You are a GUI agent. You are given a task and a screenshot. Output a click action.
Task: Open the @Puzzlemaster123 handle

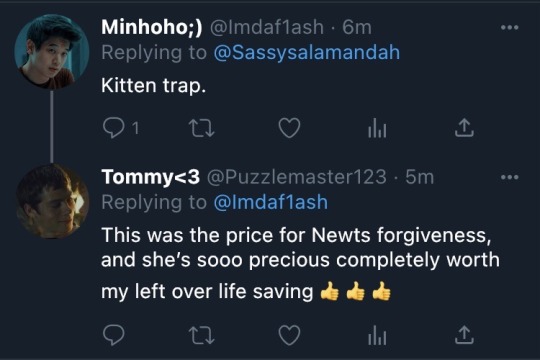tap(297, 177)
